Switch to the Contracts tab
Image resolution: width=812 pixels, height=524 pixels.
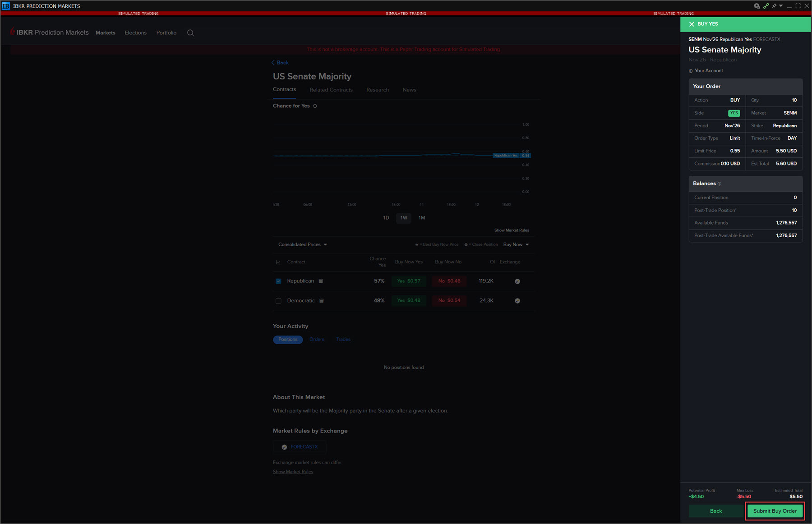(284, 89)
